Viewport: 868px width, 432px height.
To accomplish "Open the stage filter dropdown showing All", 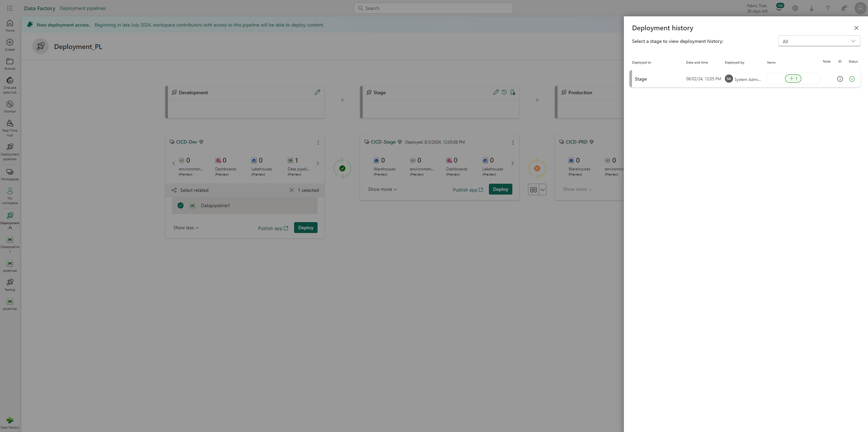I will pyautogui.click(x=819, y=41).
